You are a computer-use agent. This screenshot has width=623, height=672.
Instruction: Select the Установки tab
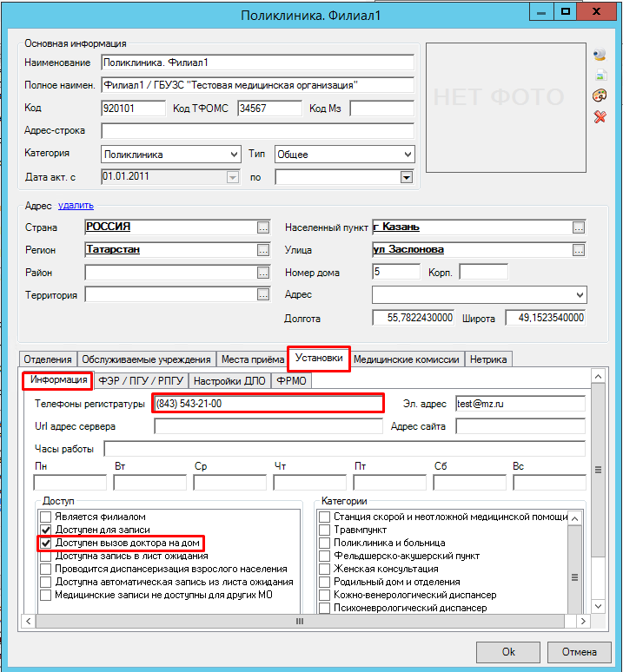[x=319, y=359]
